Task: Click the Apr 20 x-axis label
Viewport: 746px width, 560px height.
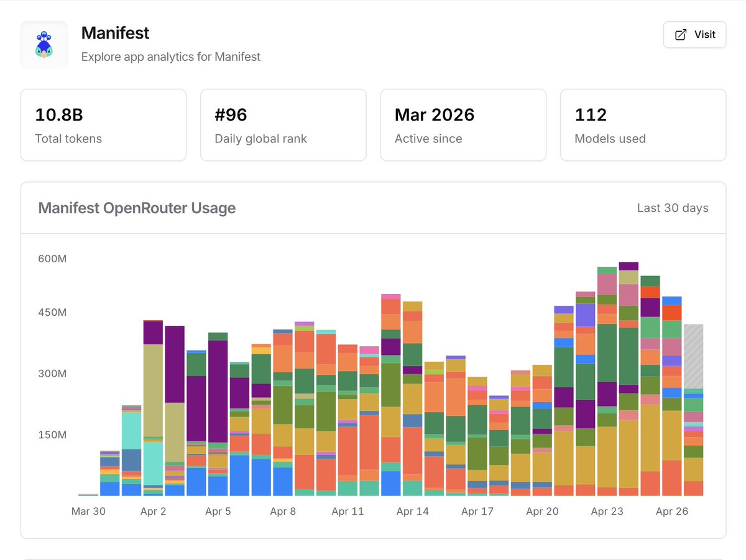Action: coord(542,512)
